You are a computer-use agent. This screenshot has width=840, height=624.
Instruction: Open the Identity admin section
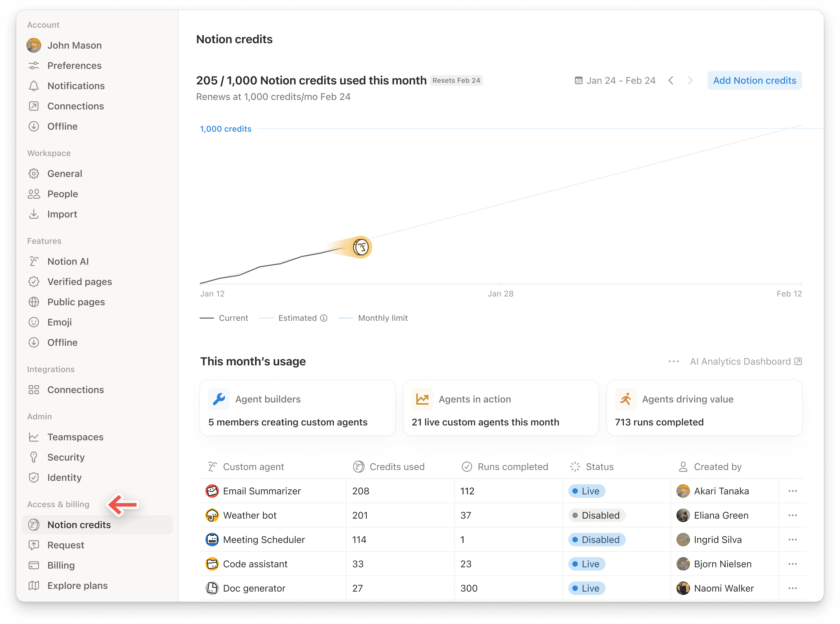[65, 477]
